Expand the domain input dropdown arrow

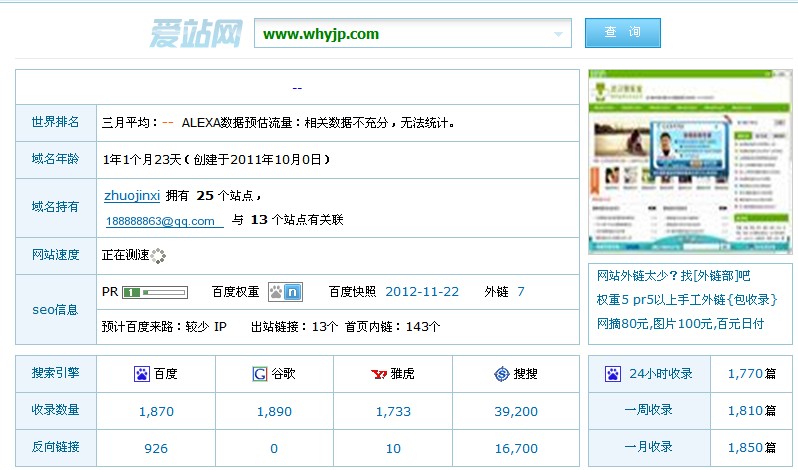[558, 34]
